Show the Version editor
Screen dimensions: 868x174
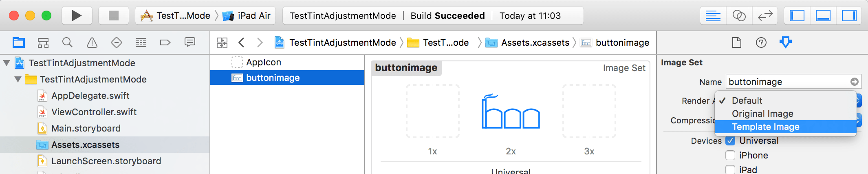[765, 16]
